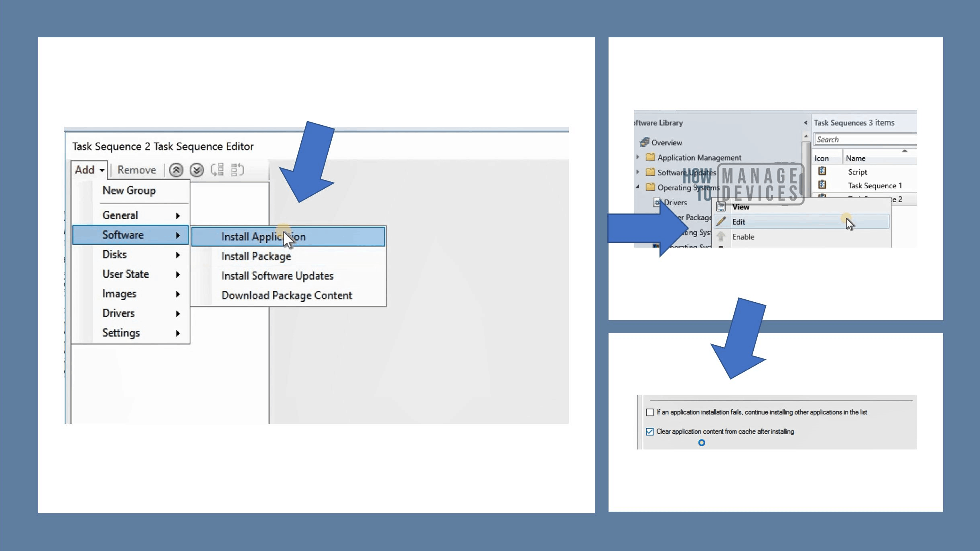Choose Install Software Updates
Image resolution: width=980 pixels, height=551 pixels.
pos(288,276)
